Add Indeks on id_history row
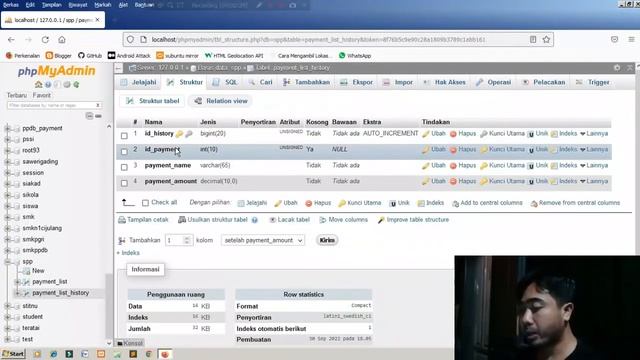This screenshot has width=640, height=360. [564, 133]
